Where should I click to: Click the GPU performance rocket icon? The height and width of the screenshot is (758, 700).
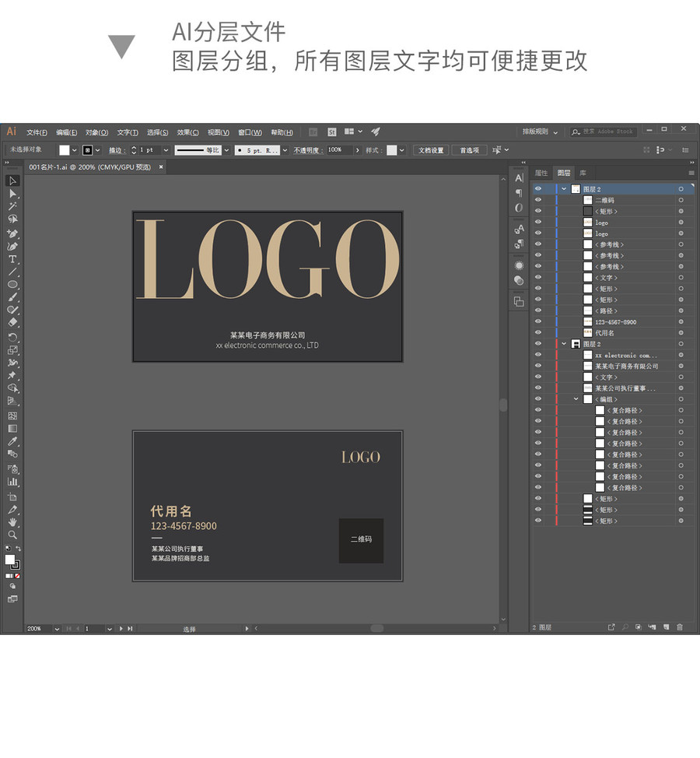376,132
